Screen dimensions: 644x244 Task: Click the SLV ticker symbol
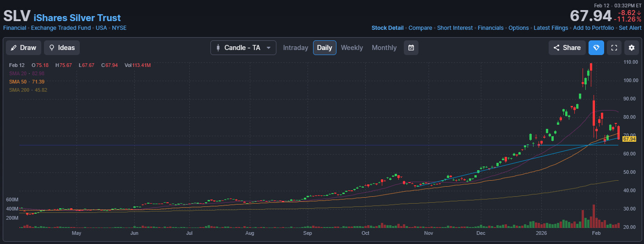pyautogui.click(x=17, y=16)
